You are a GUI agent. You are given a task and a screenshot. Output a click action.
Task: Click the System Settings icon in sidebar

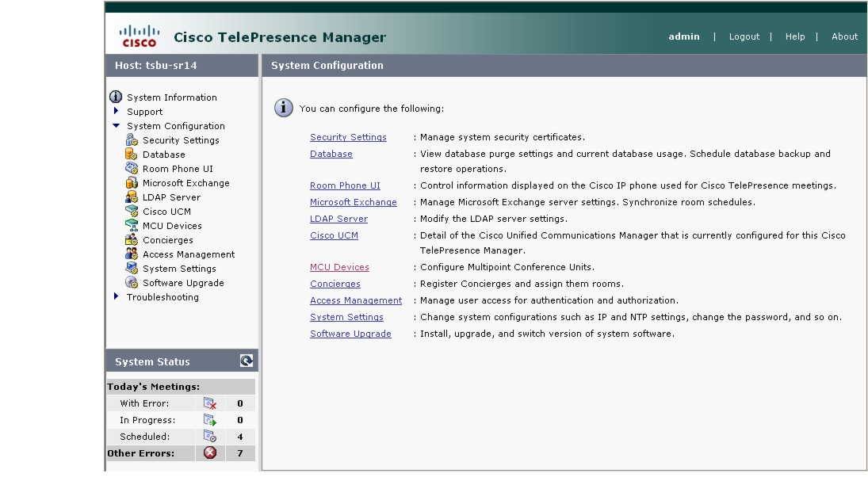132,269
